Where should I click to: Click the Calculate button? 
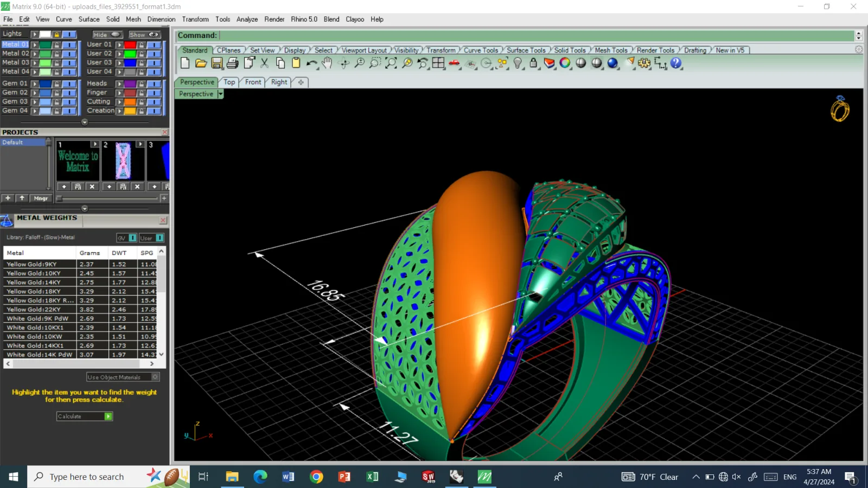point(85,416)
